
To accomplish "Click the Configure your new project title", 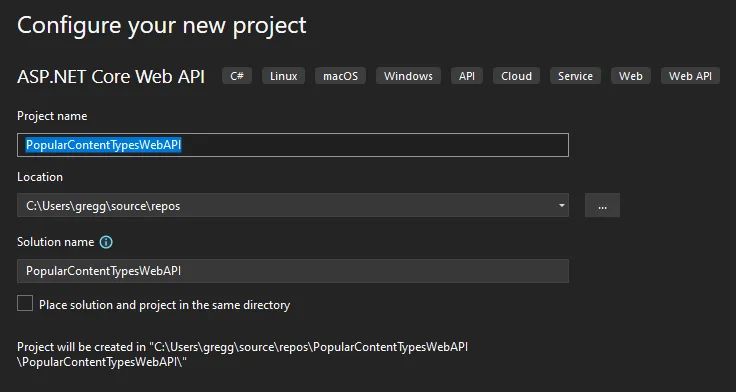I will tap(161, 26).
